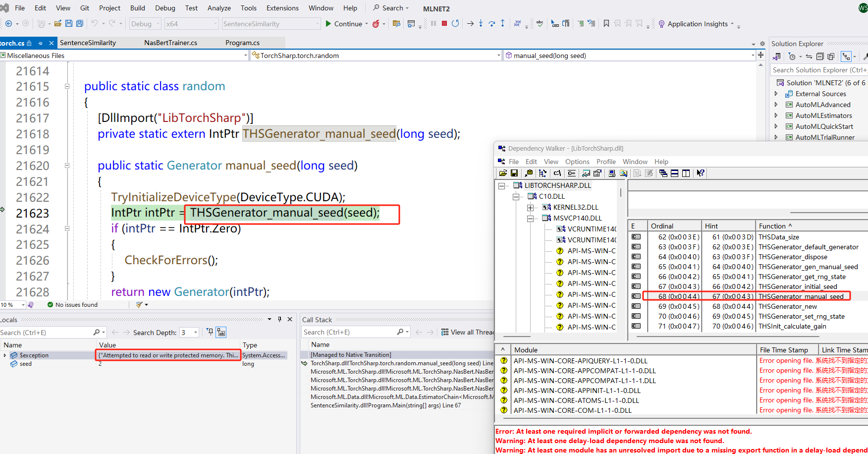Toggle Solution Explorer track active item view
868x454 pixels.
[x=846, y=57]
